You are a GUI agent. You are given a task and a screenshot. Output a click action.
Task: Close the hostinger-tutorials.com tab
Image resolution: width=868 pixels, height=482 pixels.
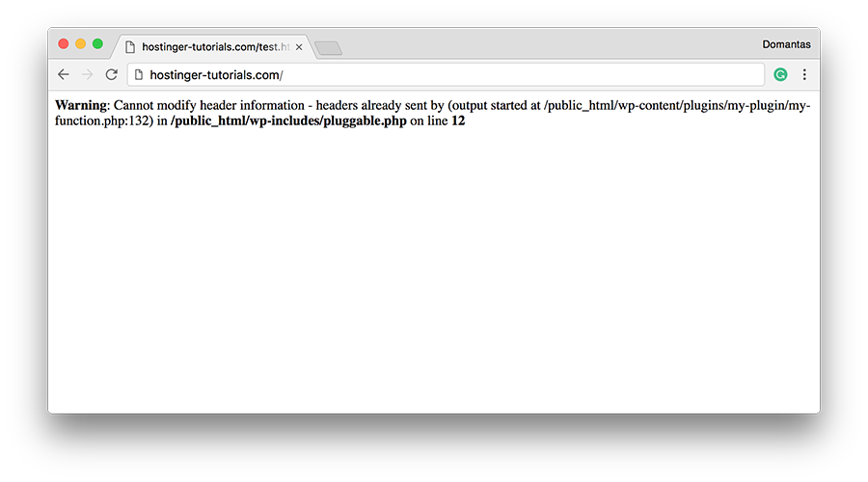[299, 47]
